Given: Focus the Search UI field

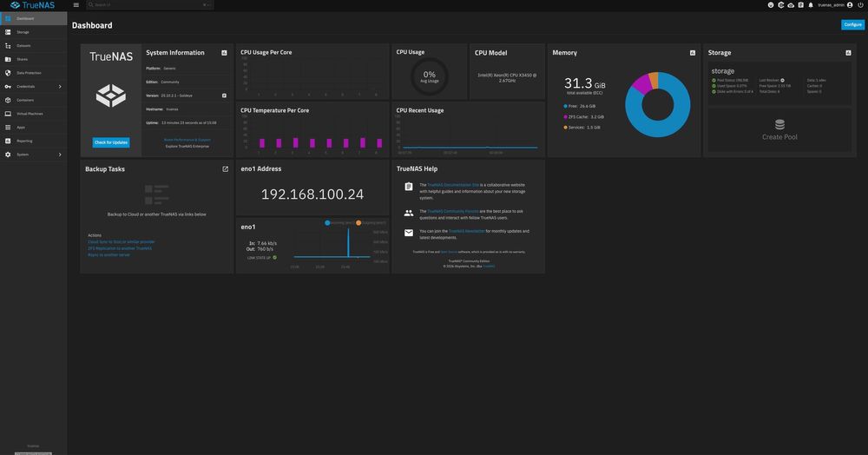Looking at the screenshot, I should coord(149,5).
